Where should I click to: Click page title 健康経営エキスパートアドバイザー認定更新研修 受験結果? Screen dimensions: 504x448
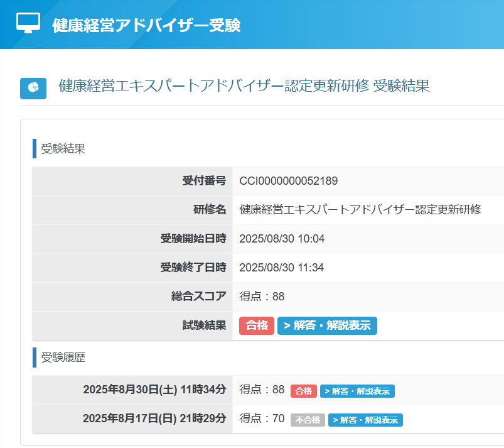[244, 86]
